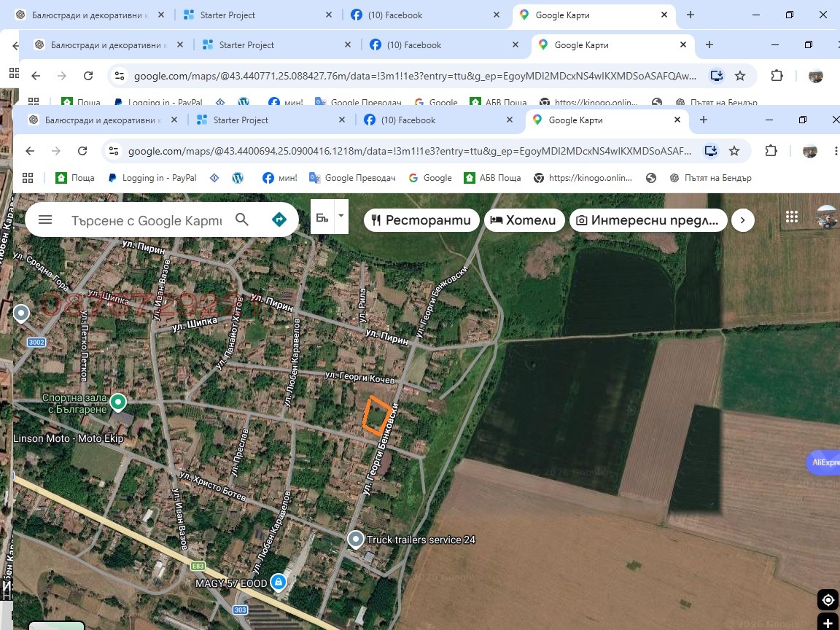The image size is (840, 630).
Task: Open the Chrome profile avatar in front window
Action: pyautogui.click(x=809, y=151)
